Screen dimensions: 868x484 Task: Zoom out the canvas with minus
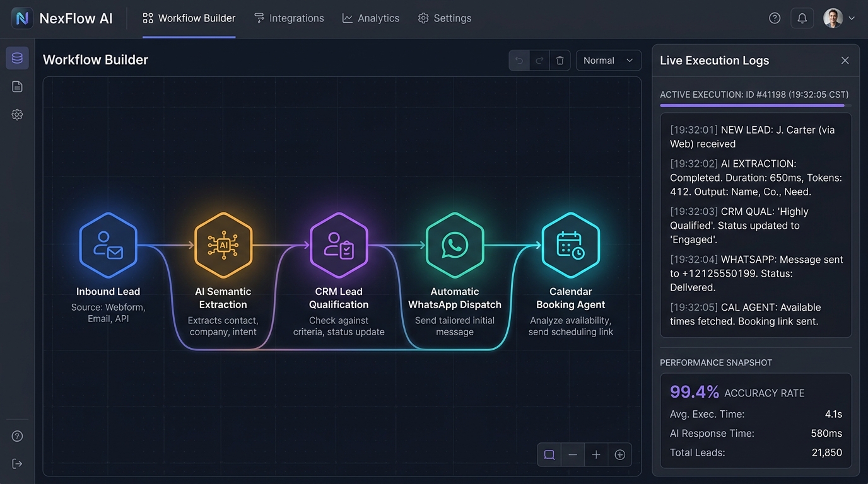coord(573,454)
